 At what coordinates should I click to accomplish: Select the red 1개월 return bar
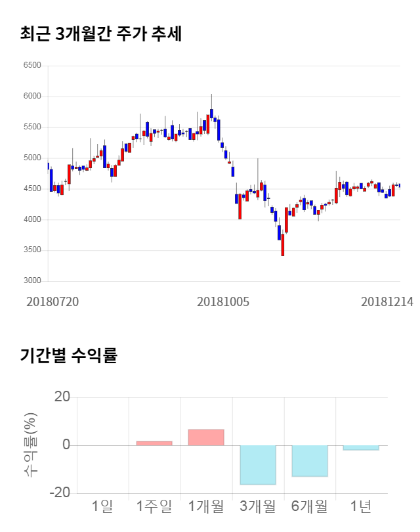tap(206, 437)
